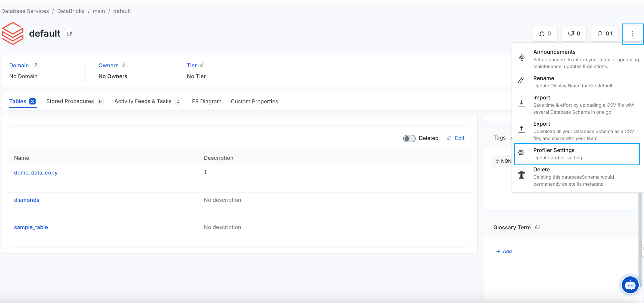Image resolution: width=644 pixels, height=306 pixels.
Task: Copy the default schema name icon
Action: (69, 33)
